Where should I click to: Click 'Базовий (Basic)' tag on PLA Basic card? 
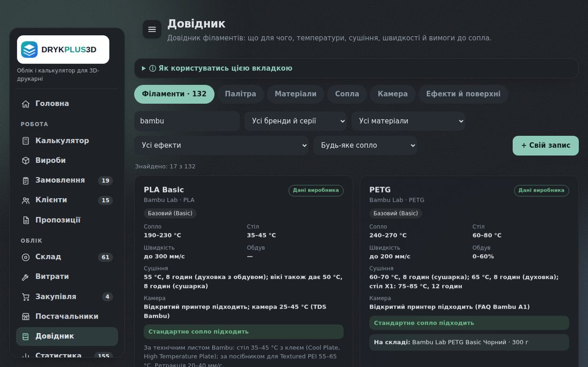pyautogui.click(x=170, y=213)
